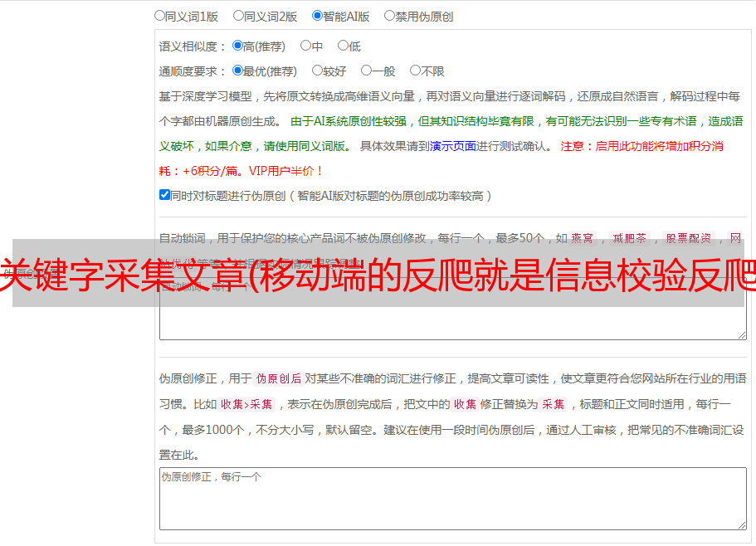Screen dimensions: 756x546
Task: Open the 演示页面 link
Action: (x=453, y=146)
